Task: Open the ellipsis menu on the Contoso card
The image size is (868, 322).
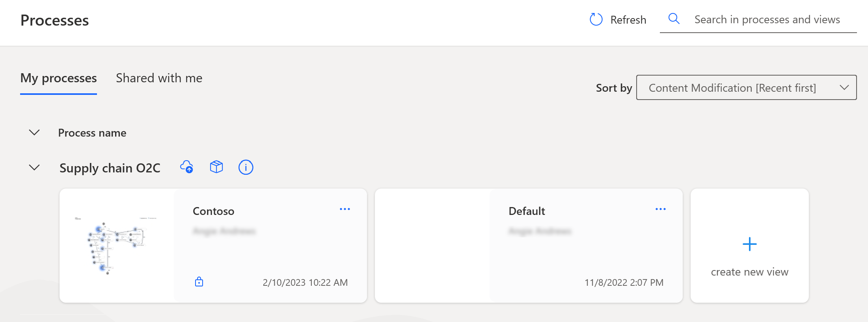Action: pyautogui.click(x=345, y=209)
